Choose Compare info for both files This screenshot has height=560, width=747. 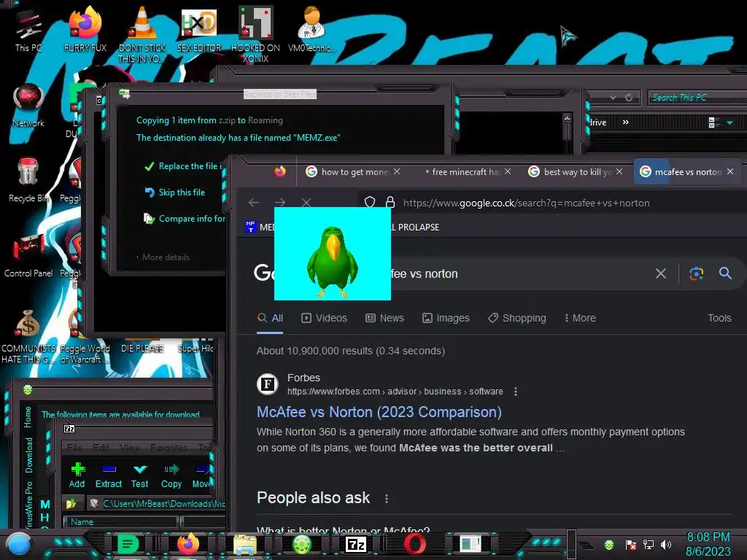tap(185, 219)
